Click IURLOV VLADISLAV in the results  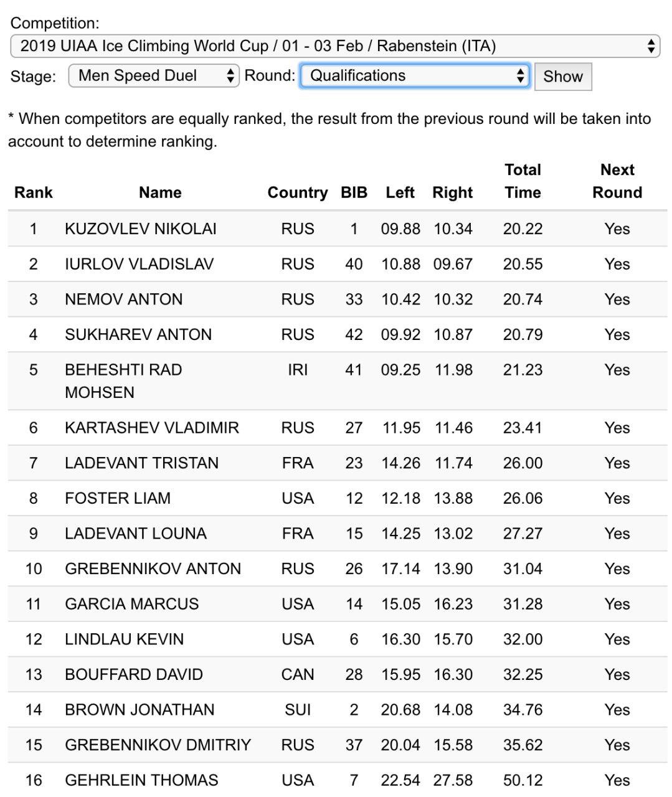click(139, 264)
